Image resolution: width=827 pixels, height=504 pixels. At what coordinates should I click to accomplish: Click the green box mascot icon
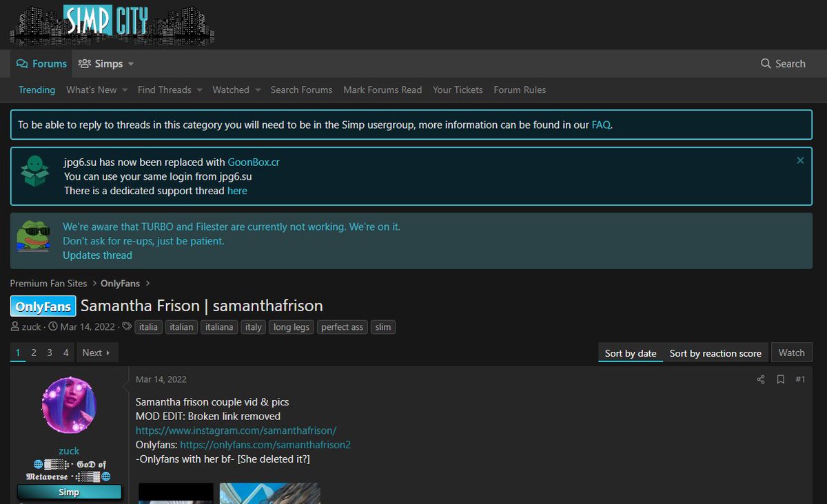34,170
